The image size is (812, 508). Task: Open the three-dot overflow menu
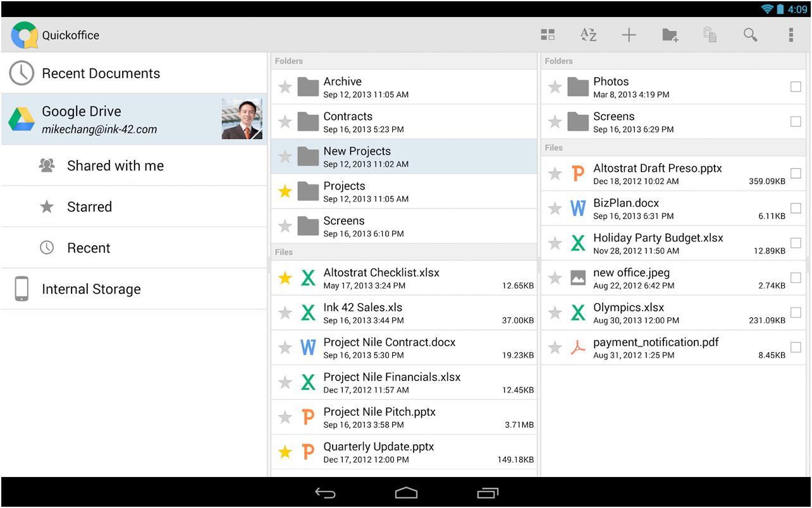click(790, 35)
